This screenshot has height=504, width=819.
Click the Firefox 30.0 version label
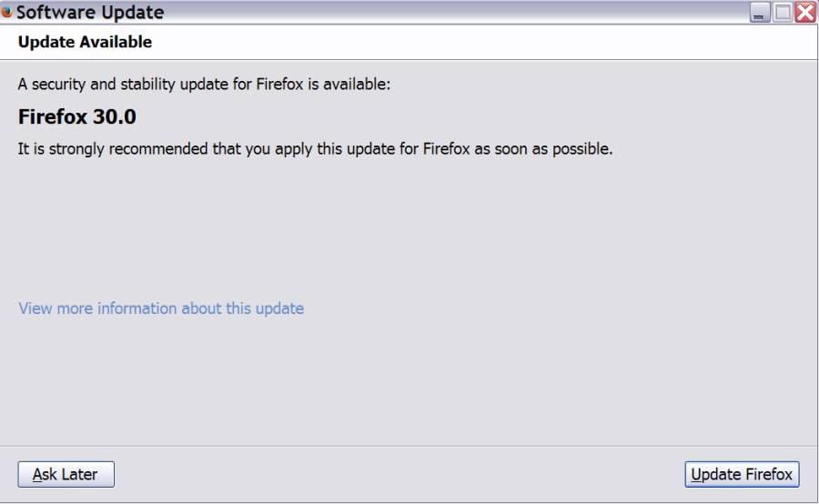[76, 116]
